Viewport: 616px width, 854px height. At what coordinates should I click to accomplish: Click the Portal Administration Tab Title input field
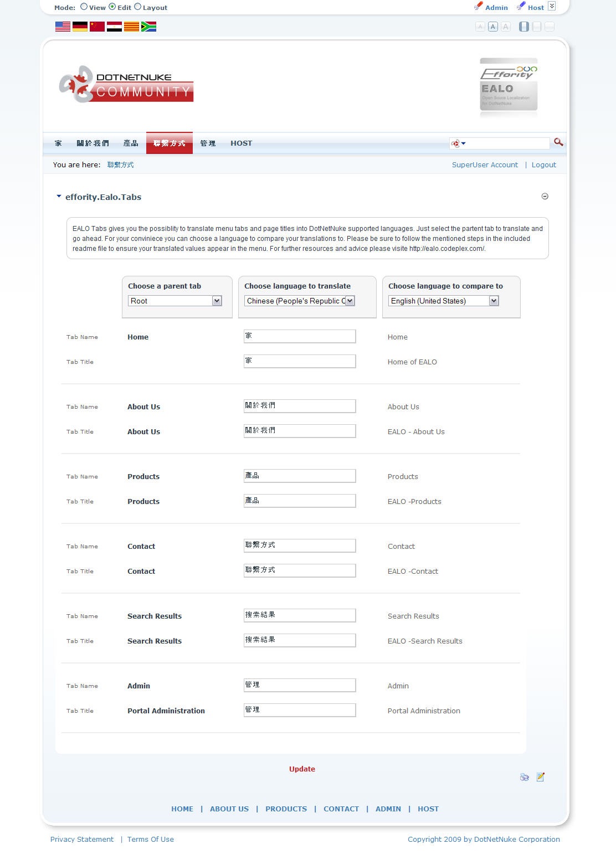click(300, 710)
